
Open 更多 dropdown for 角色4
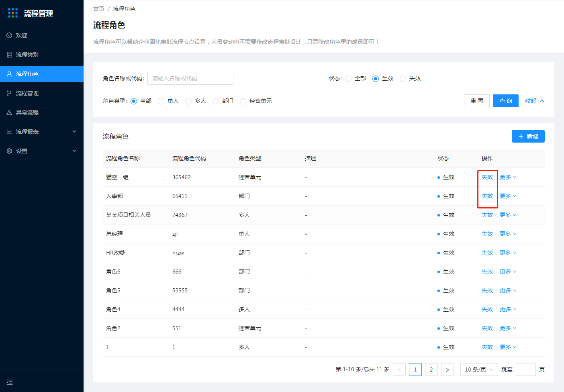(x=508, y=309)
